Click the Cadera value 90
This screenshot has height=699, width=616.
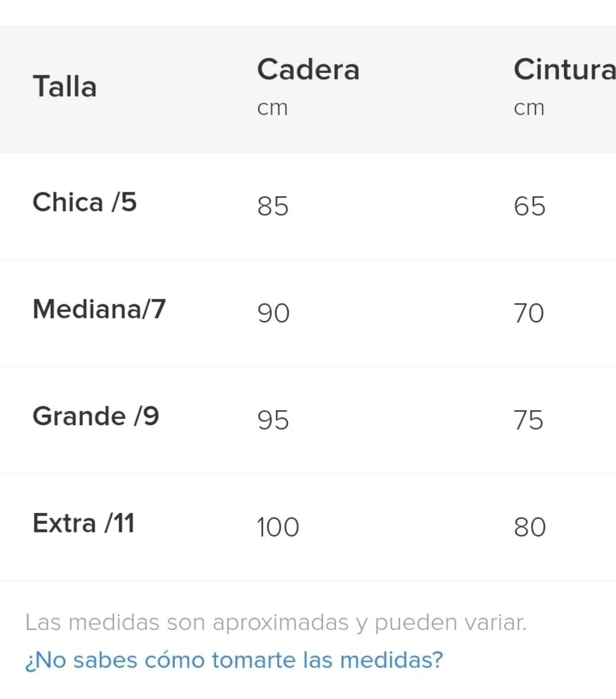click(x=273, y=313)
